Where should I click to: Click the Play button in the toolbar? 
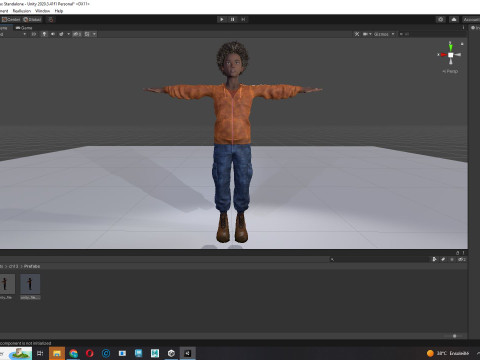(x=222, y=19)
